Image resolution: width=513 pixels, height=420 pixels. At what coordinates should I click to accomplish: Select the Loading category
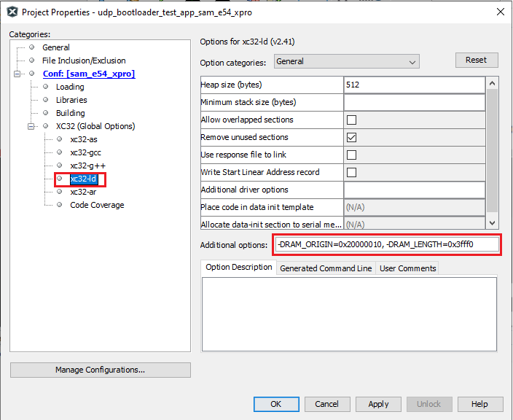pos(70,87)
